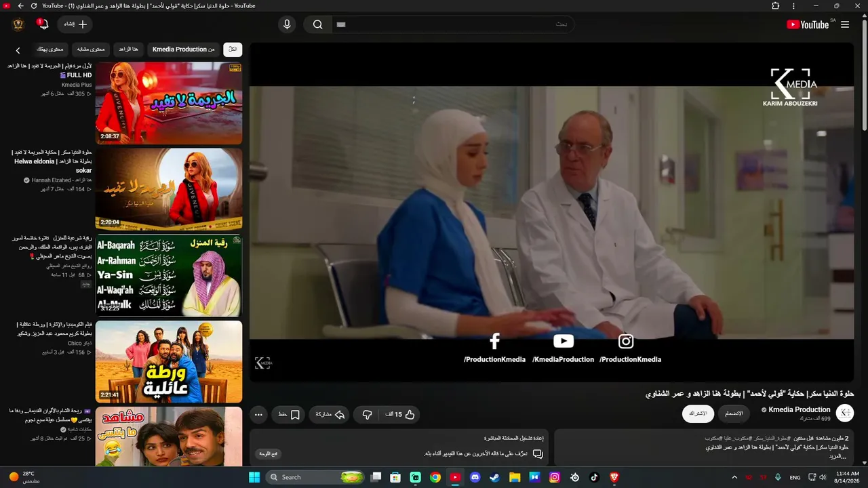The width and height of the screenshot is (868, 488).
Task: Open Discord from the taskbar
Action: 475,477
